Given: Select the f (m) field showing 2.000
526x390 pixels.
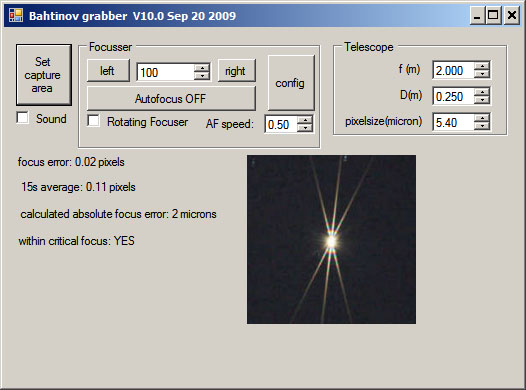Looking at the screenshot, I should point(454,70).
